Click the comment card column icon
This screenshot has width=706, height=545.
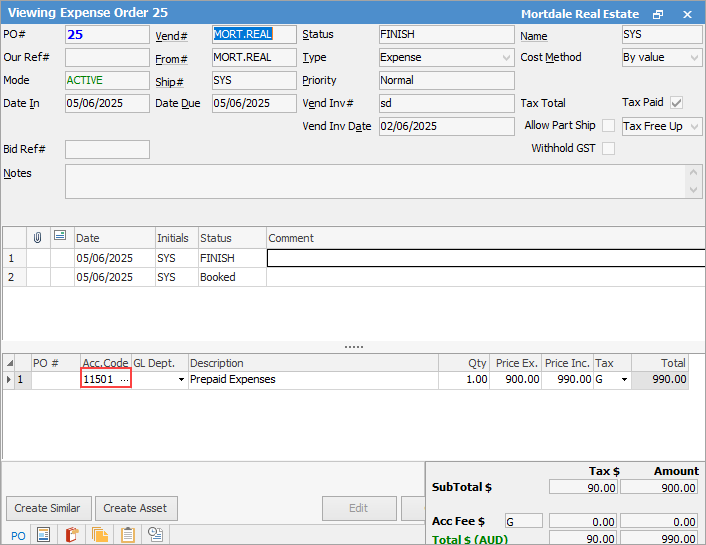pyautogui.click(x=60, y=238)
